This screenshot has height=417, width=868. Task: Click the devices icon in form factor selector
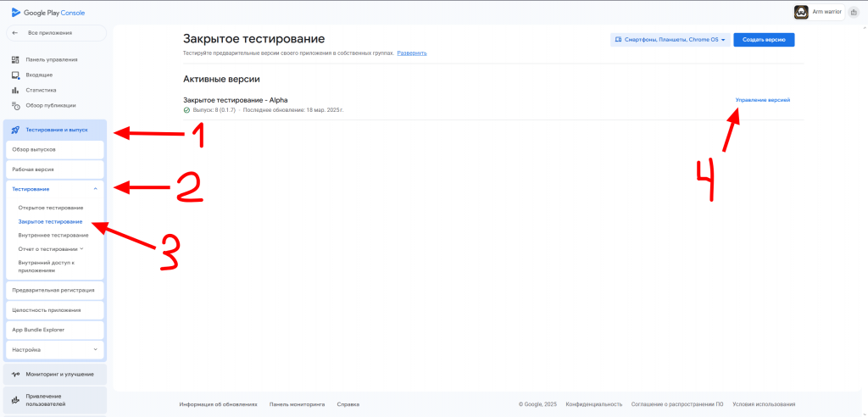click(x=618, y=40)
